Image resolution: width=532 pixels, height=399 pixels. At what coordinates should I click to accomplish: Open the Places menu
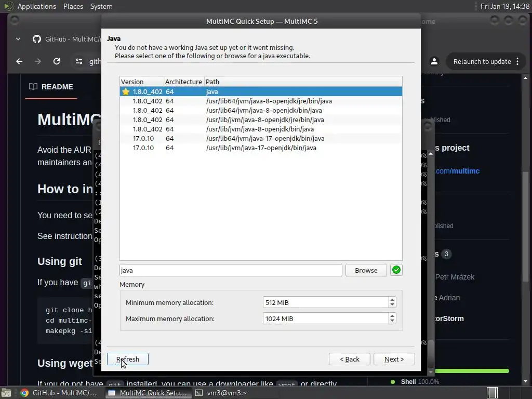[73, 6]
